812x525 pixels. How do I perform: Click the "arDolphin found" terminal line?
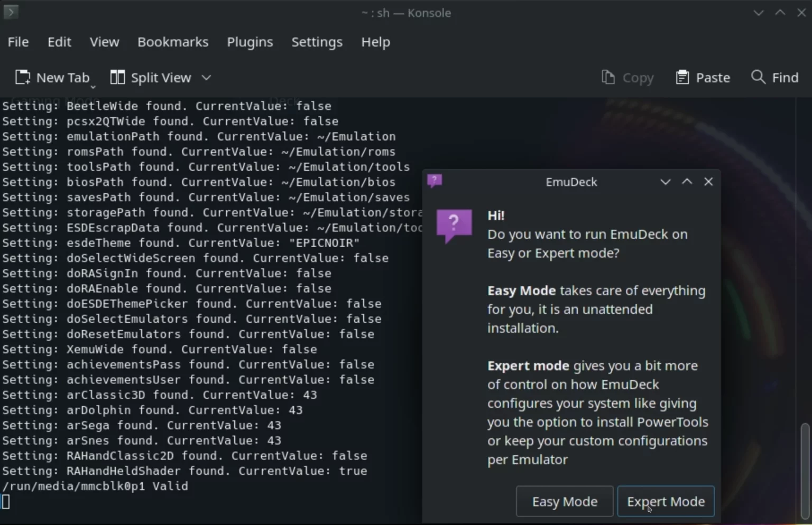[152, 410]
